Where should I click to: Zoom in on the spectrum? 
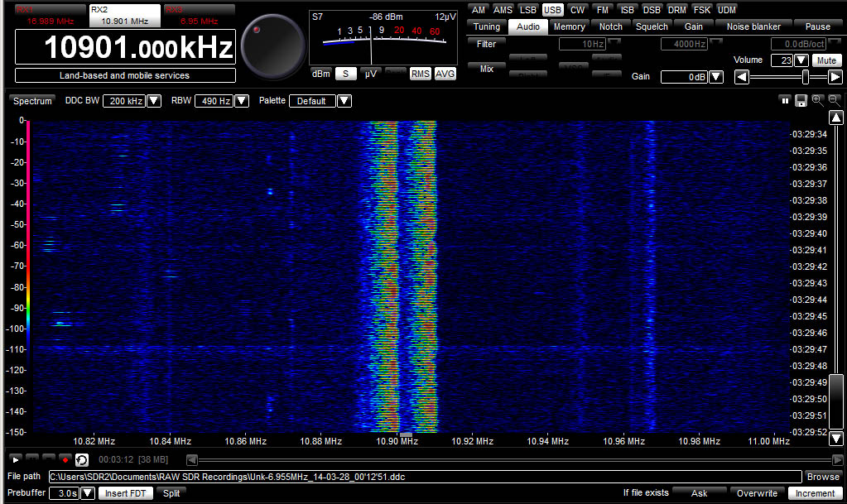[x=818, y=100]
